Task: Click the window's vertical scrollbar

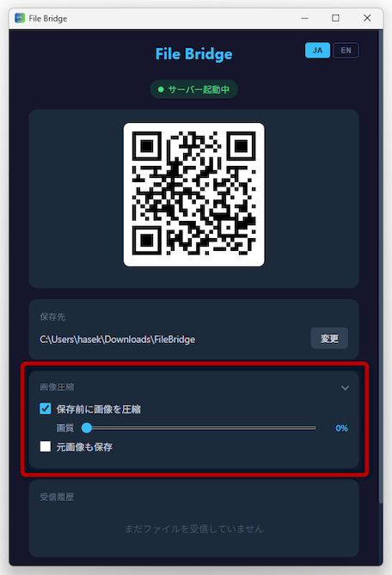Action: [x=380, y=267]
